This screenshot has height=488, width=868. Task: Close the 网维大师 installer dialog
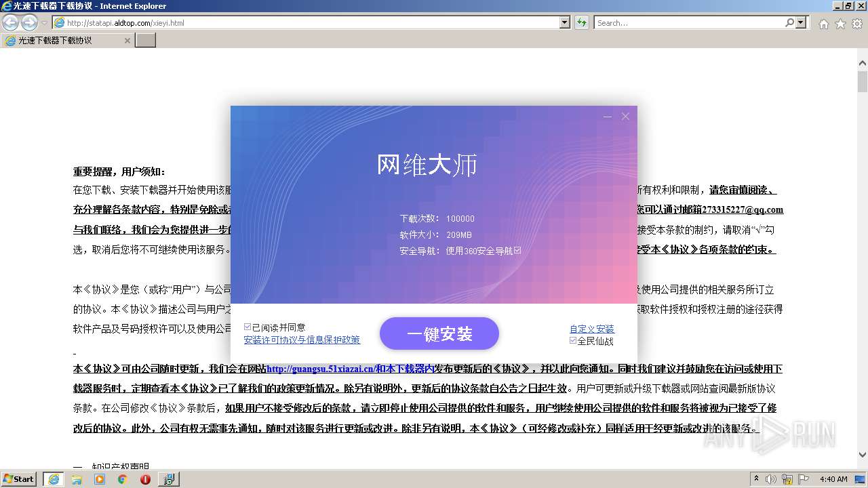pos(625,117)
